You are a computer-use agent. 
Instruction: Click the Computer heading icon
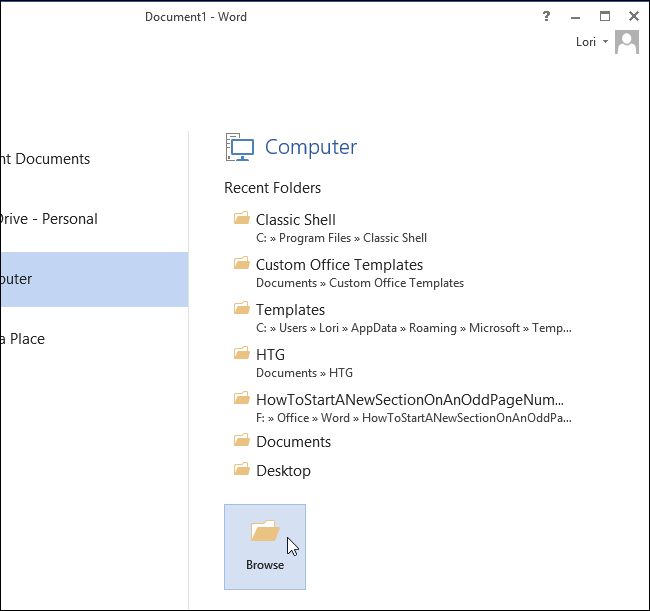(240, 147)
